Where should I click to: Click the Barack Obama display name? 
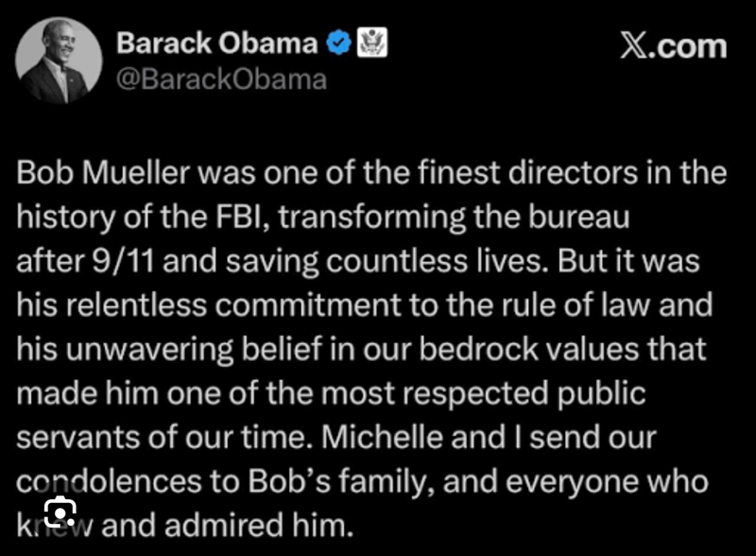[216, 43]
